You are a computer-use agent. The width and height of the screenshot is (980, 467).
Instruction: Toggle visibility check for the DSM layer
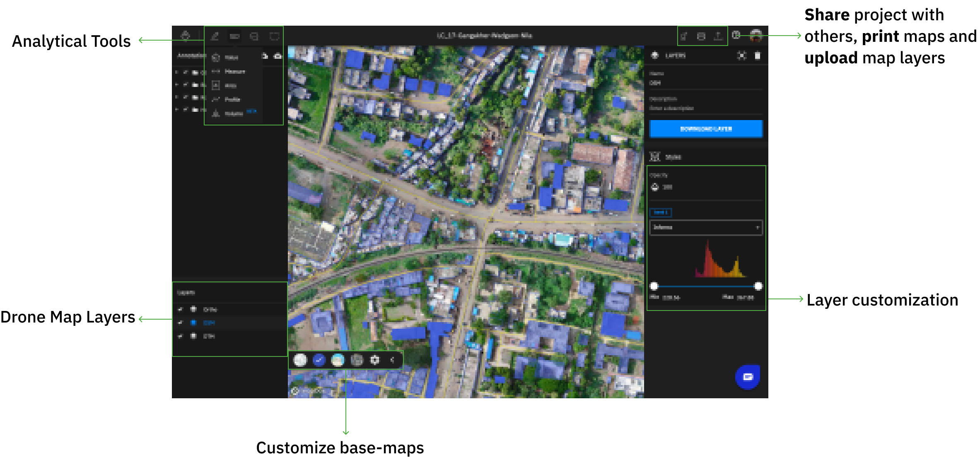180,323
